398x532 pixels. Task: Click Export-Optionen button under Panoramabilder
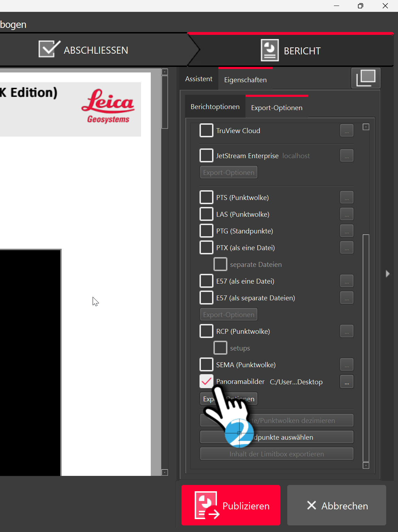click(x=229, y=399)
